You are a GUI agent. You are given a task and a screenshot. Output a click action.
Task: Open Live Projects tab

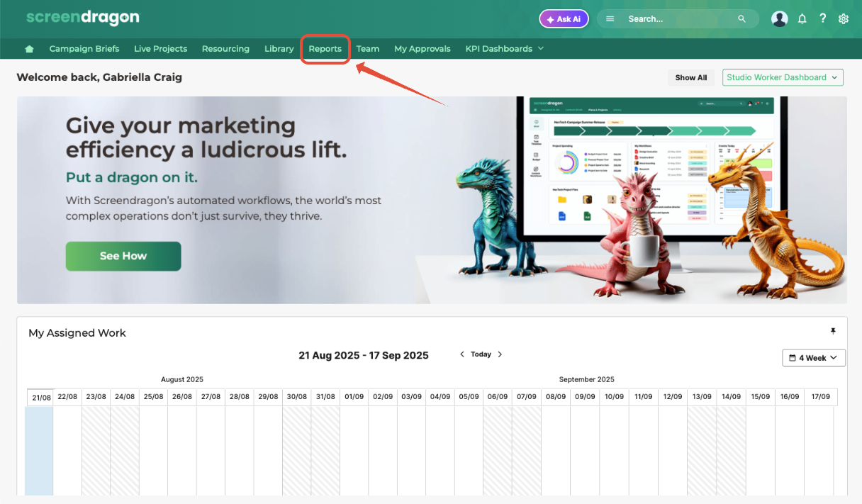click(x=161, y=49)
